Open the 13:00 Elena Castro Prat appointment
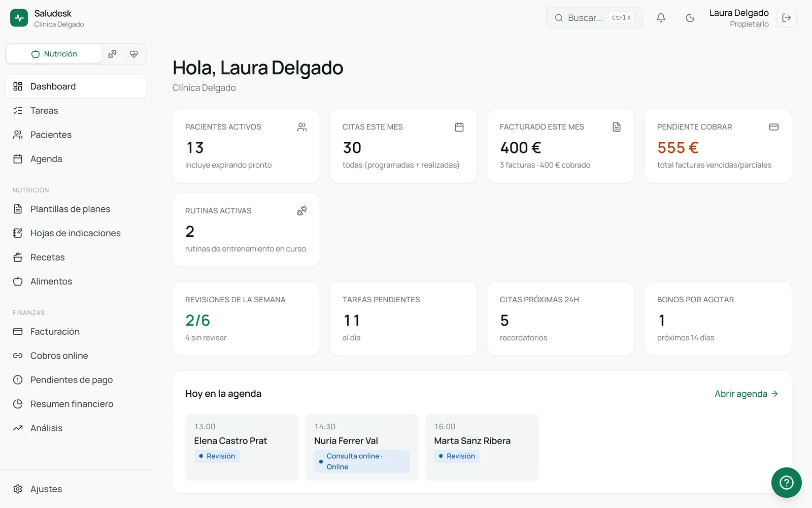 pyautogui.click(x=242, y=447)
